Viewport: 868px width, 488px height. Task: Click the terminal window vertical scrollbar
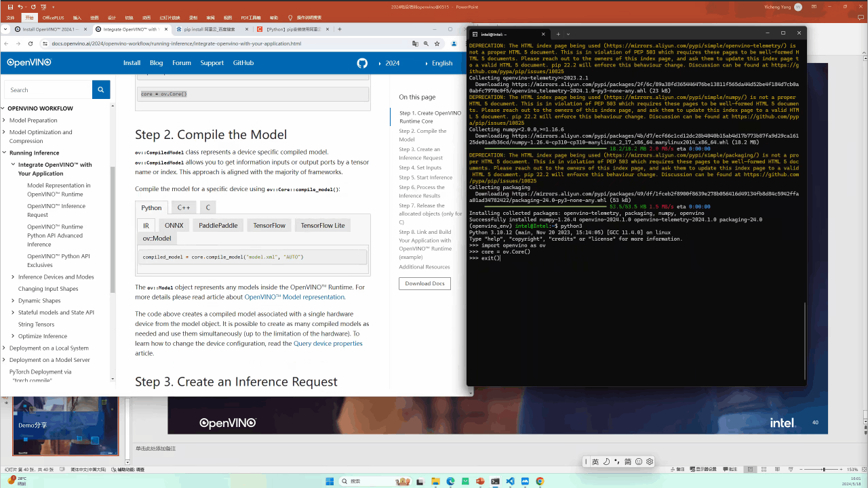(804, 342)
